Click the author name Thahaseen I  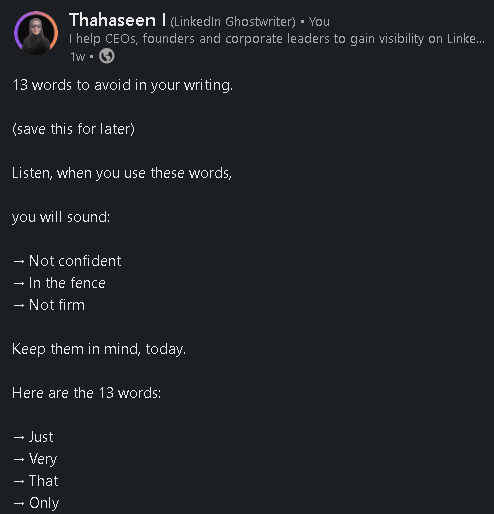(x=117, y=20)
